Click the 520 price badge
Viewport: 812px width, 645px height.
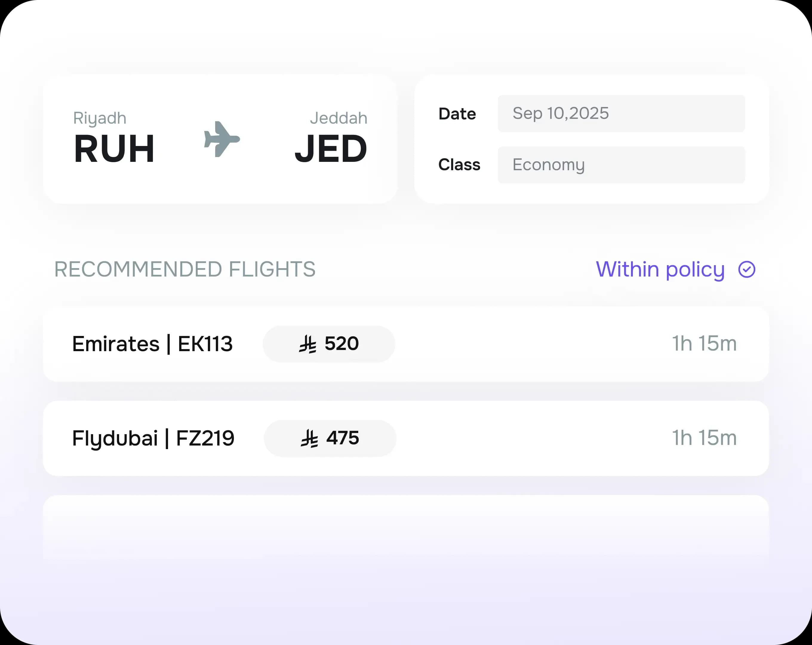[329, 344]
